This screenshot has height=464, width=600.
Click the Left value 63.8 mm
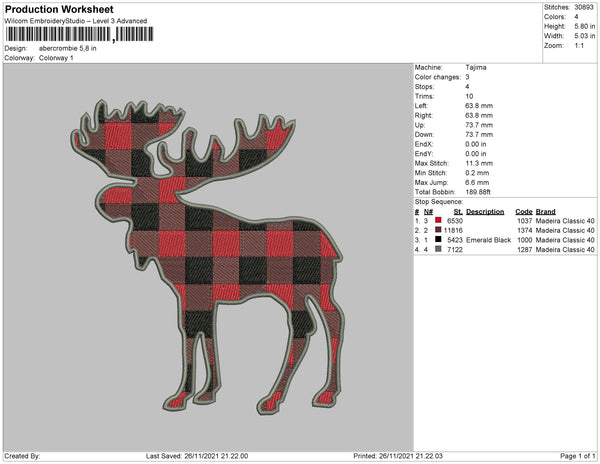[479, 106]
